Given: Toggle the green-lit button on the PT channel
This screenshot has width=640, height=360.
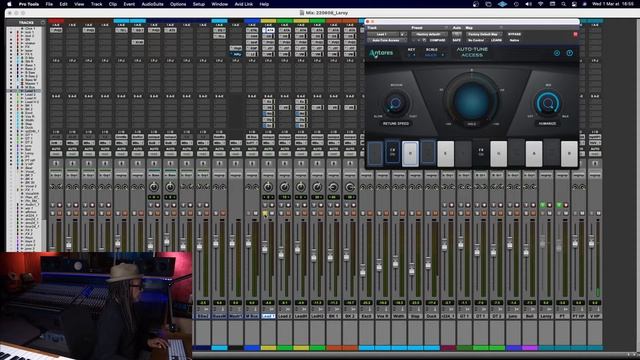Looking at the screenshot, I should (559, 205).
